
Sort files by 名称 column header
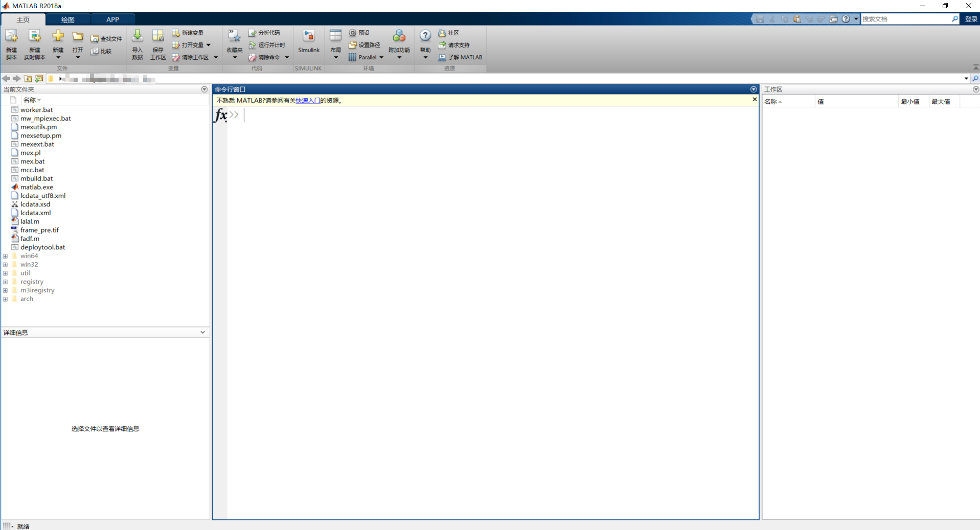point(31,100)
